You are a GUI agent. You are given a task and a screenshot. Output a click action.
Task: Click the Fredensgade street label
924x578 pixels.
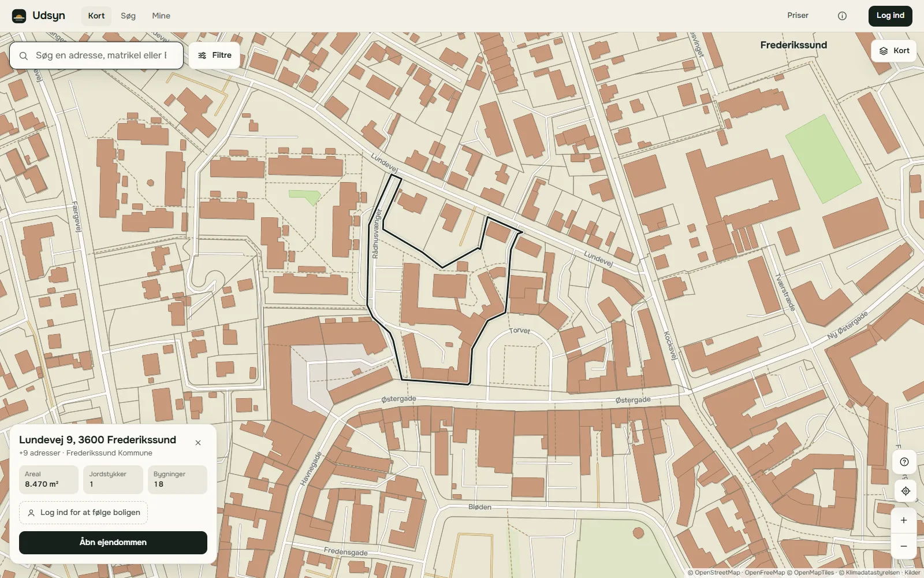(345, 551)
